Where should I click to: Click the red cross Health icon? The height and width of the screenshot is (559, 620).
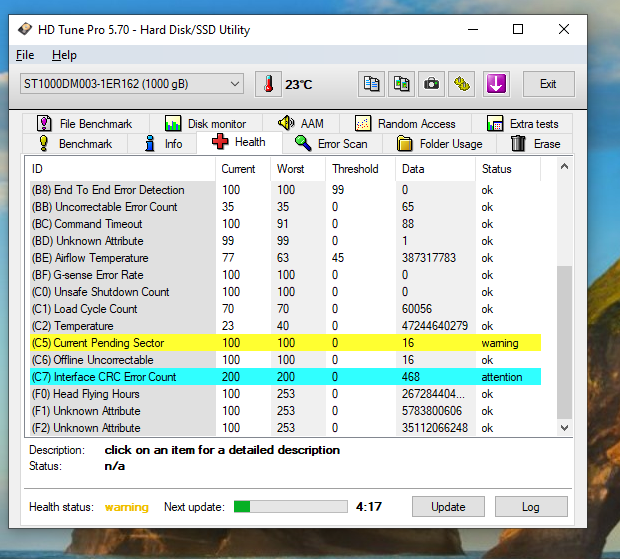pos(220,142)
